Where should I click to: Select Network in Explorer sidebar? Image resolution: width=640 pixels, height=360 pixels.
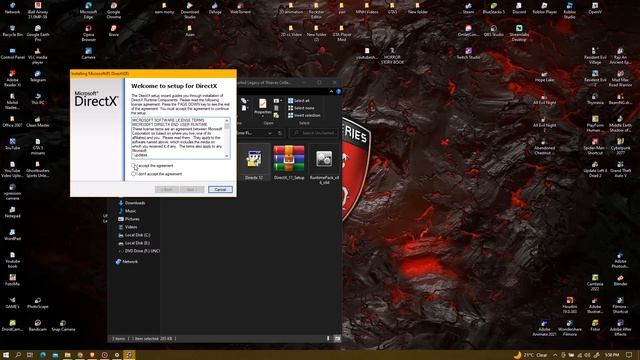click(x=129, y=262)
